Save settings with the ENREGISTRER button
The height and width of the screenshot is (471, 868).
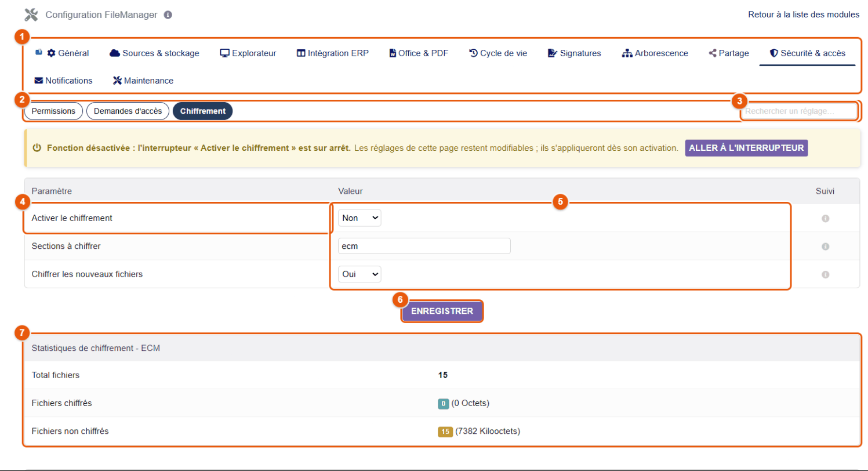tap(442, 311)
